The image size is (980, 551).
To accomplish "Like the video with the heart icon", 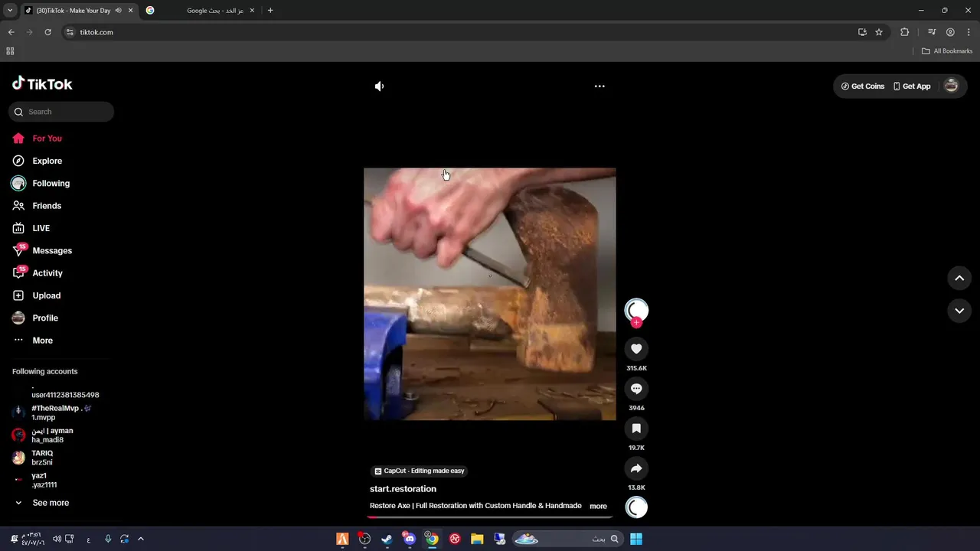I will point(636,349).
